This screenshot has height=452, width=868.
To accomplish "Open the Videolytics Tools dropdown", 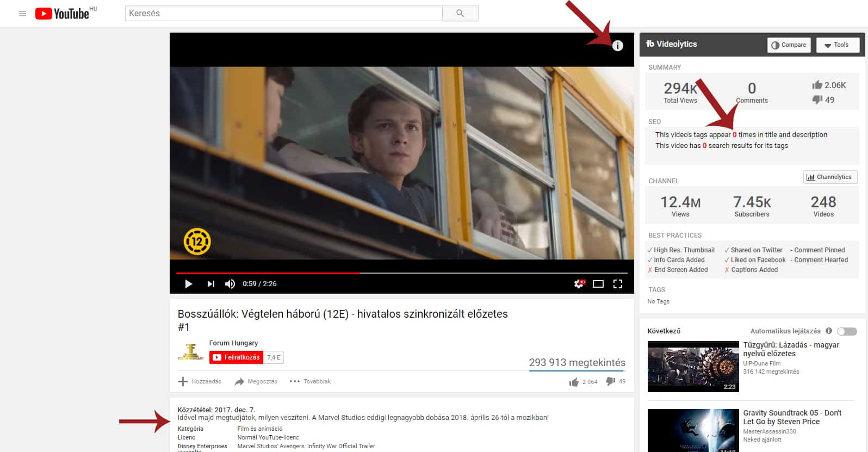I will [838, 45].
